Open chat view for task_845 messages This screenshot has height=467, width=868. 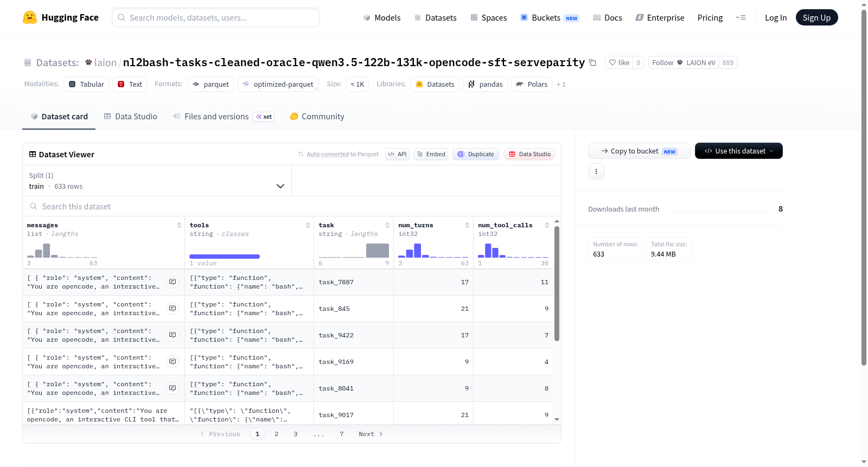click(x=173, y=309)
